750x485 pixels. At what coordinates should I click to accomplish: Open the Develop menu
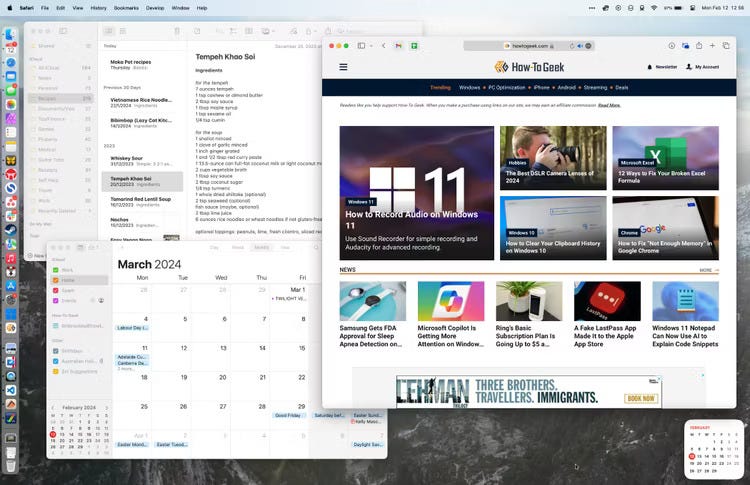[155, 8]
